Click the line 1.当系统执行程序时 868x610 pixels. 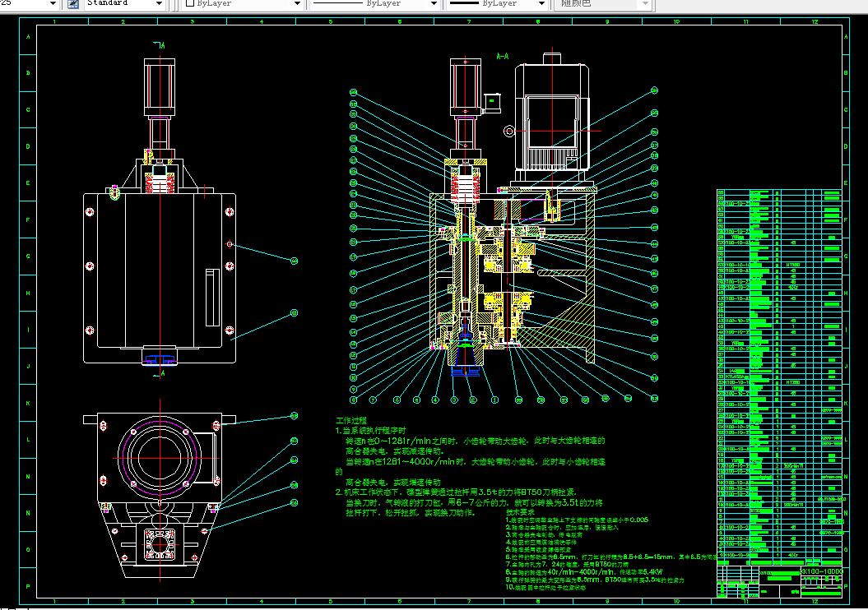coord(371,430)
